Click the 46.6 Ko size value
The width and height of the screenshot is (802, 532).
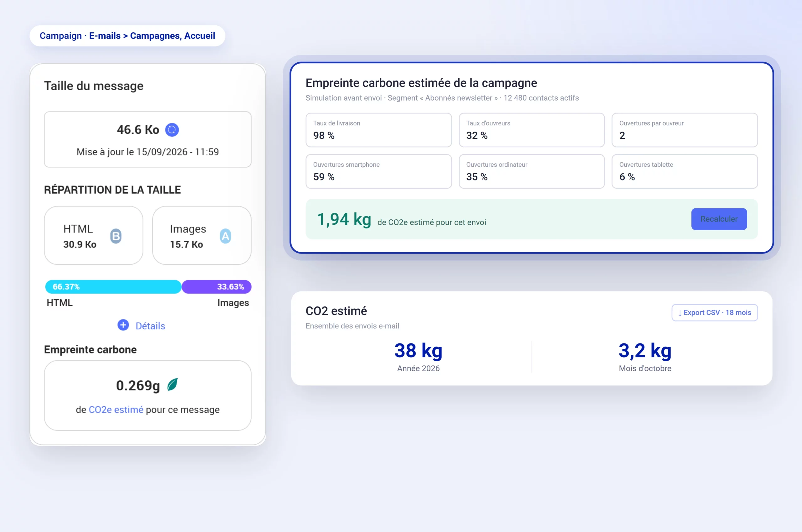click(138, 130)
